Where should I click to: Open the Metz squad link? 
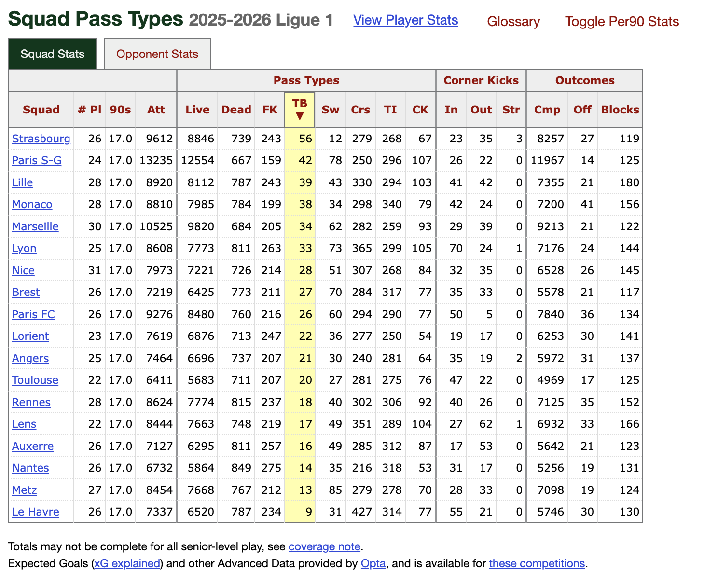(25, 490)
